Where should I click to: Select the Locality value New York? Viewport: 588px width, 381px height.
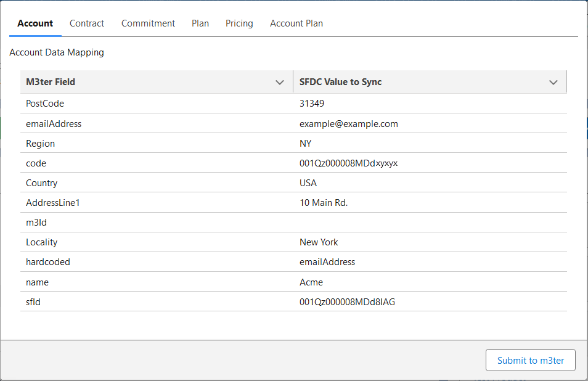pos(319,242)
